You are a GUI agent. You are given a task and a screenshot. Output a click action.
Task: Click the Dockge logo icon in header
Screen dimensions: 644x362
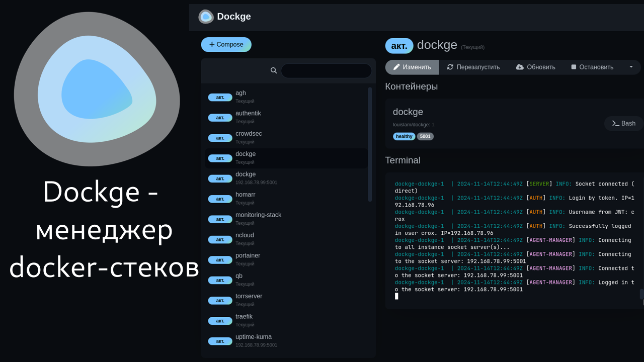tap(206, 16)
